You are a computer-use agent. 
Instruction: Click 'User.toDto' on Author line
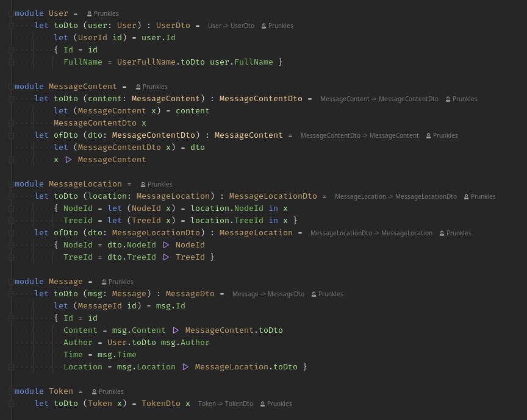(x=131, y=343)
